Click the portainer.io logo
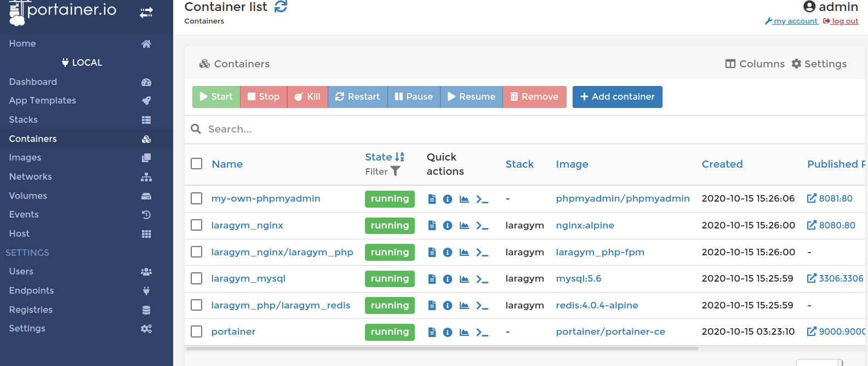Viewport: 868px width, 366px height. coord(63,12)
